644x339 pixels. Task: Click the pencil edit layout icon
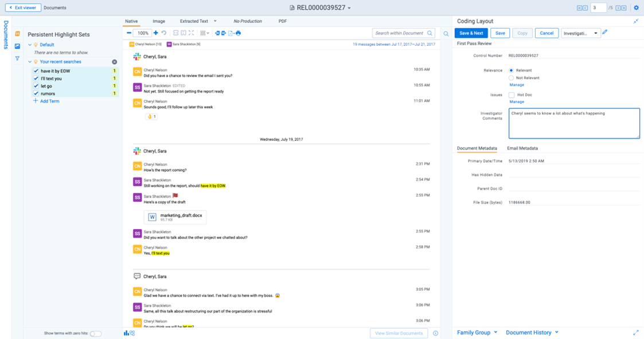[605, 33]
